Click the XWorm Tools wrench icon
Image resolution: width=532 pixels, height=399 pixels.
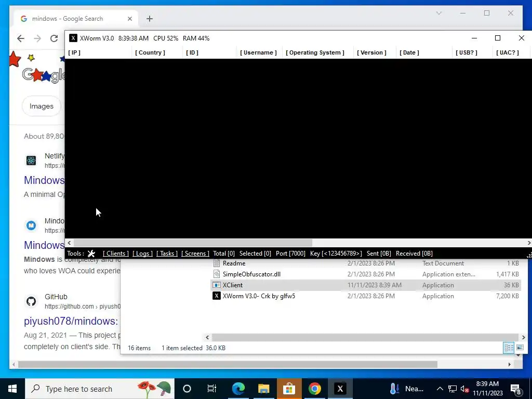click(x=91, y=254)
